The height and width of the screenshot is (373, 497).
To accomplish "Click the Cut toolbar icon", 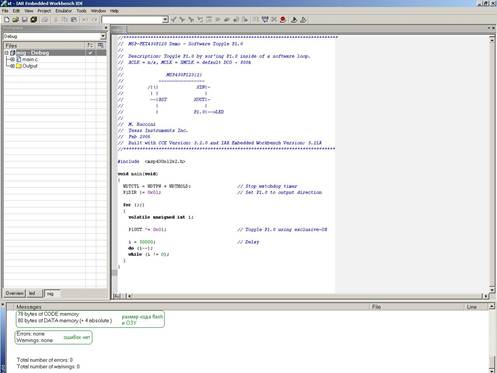I will (56, 20).
